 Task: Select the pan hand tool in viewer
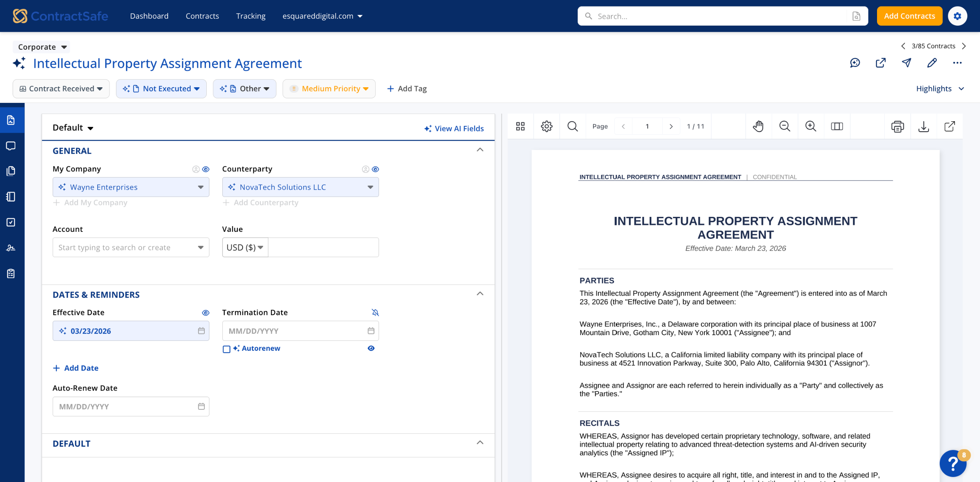click(758, 126)
